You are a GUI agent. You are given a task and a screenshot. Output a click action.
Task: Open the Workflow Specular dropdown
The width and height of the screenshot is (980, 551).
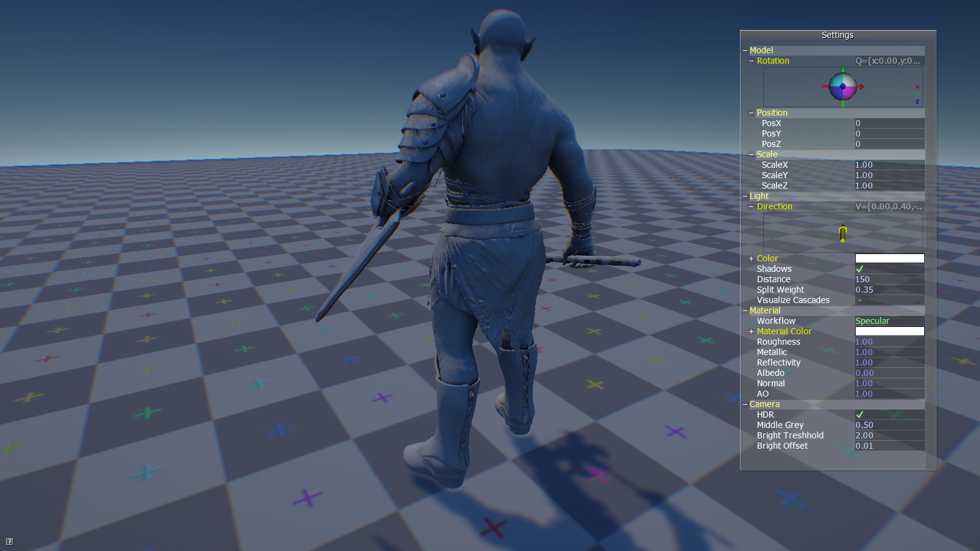point(889,321)
